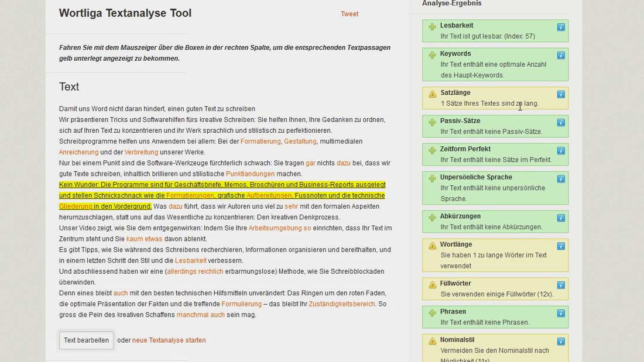
Task: Open info icon for Zeitform Perfekt box
Action: [561, 151]
